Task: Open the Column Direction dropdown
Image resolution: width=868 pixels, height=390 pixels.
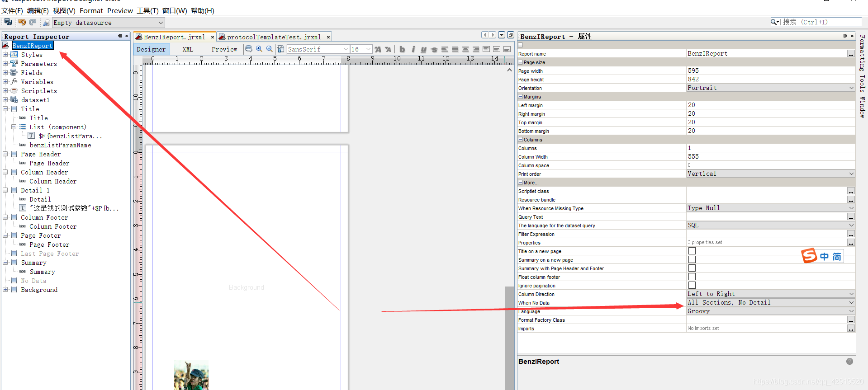Action: click(770, 294)
